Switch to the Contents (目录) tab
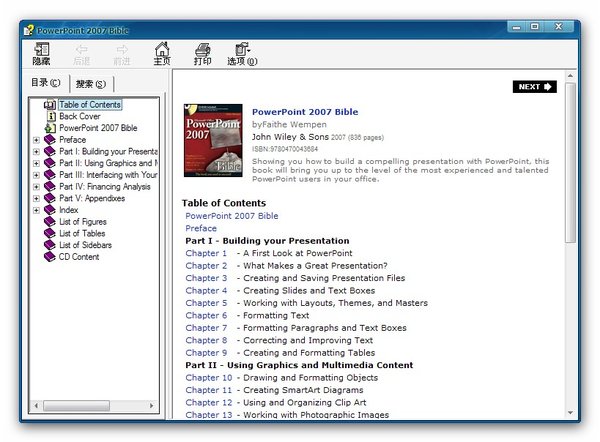Image resolution: width=600 pixels, height=442 pixels. click(x=46, y=83)
